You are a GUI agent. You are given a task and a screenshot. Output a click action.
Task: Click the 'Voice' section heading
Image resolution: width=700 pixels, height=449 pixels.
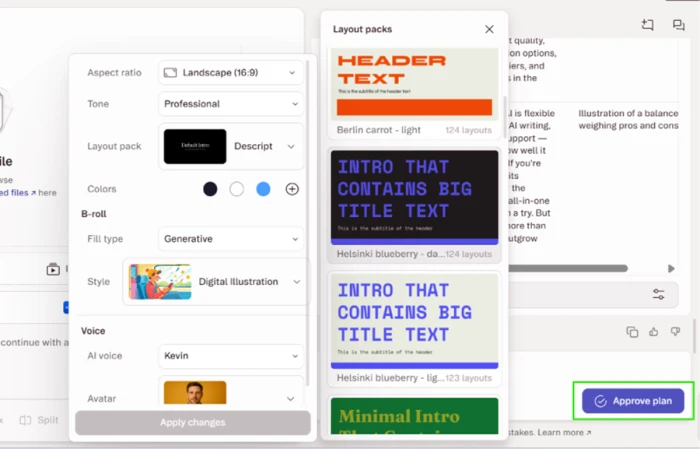tap(93, 331)
